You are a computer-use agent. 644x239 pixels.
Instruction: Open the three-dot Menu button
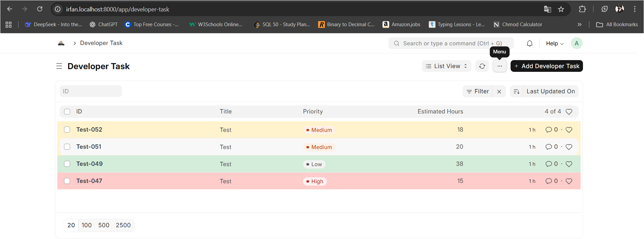[x=500, y=66]
